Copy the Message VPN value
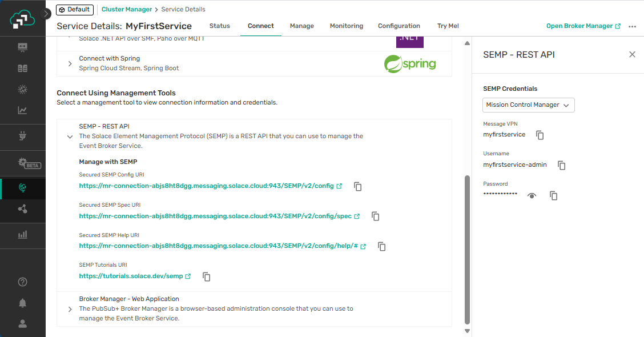Screen dimensions: 644x337 tap(540, 135)
